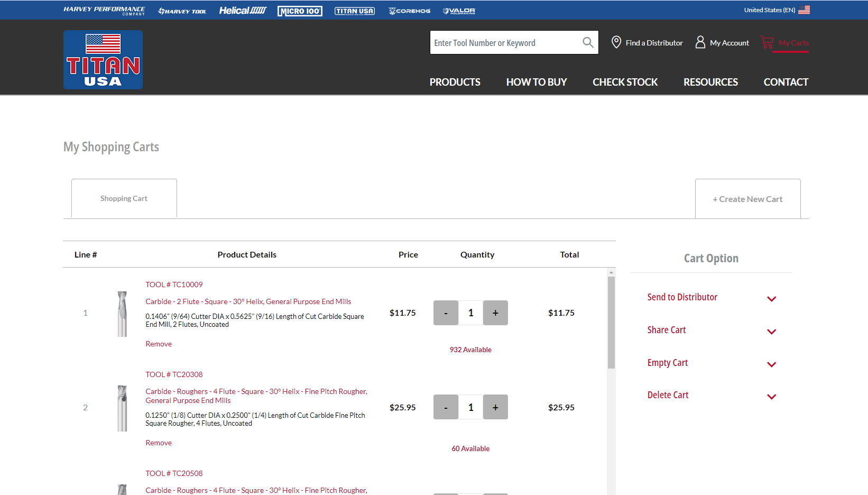Image resolution: width=868 pixels, height=495 pixels.
Task: Click the search magnifier icon
Action: click(x=587, y=42)
